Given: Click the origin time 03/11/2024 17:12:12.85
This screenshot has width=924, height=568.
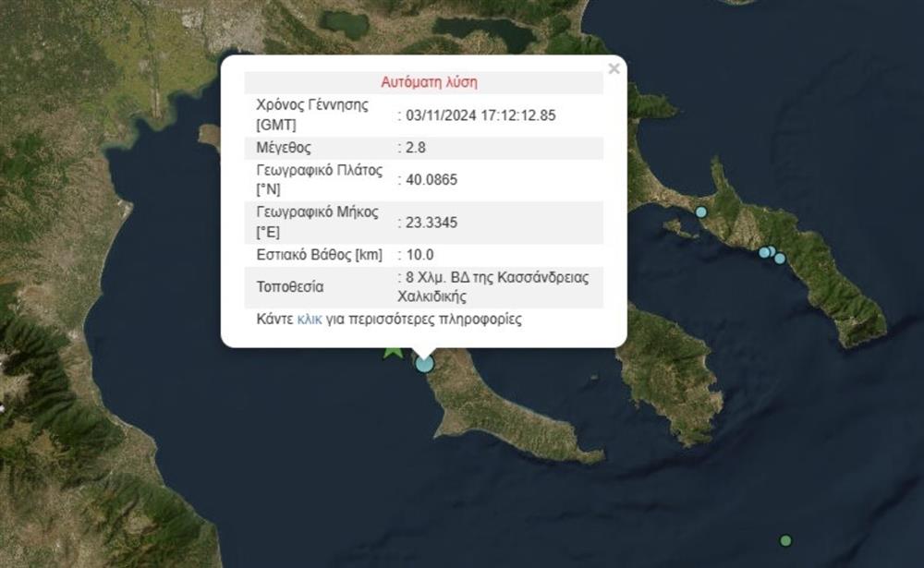Looking at the screenshot, I should (x=479, y=115).
